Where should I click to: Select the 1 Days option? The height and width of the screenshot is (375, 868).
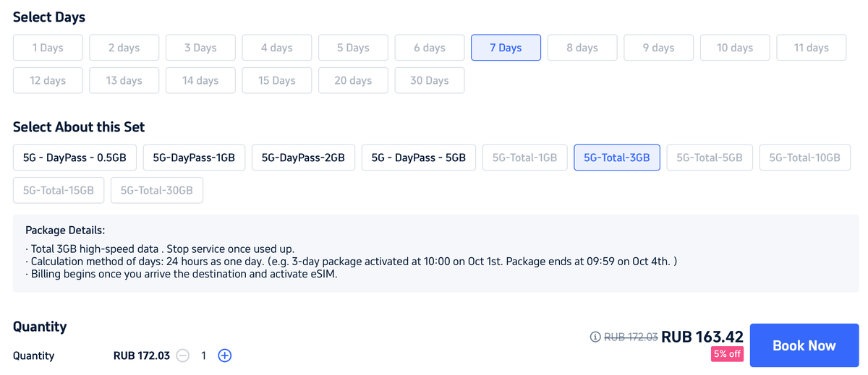48,48
